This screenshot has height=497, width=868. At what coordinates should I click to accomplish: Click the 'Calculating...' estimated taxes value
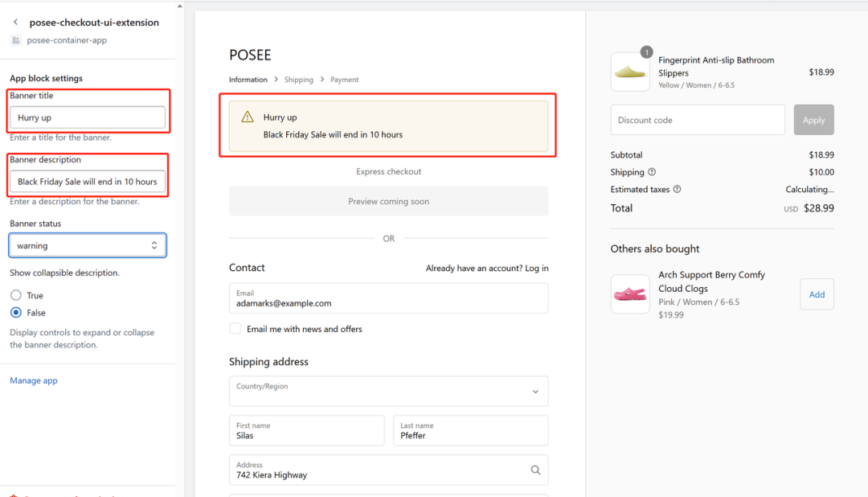809,190
